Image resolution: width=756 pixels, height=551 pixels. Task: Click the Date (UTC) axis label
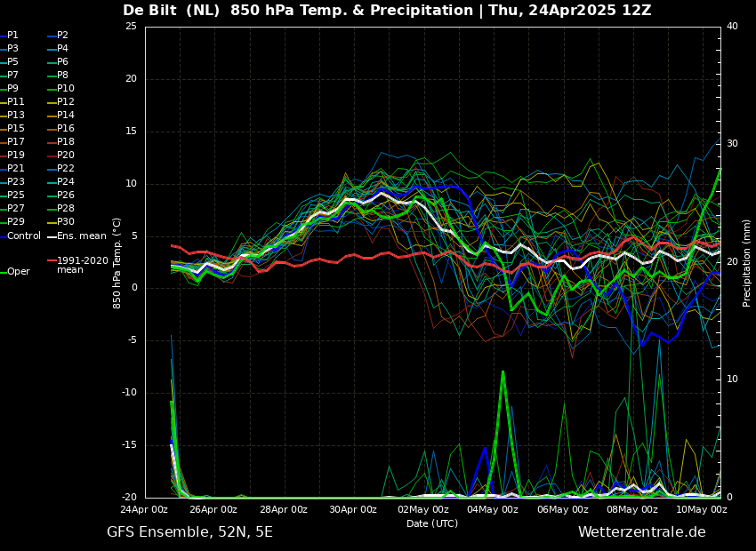pyautogui.click(x=432, y=523)
